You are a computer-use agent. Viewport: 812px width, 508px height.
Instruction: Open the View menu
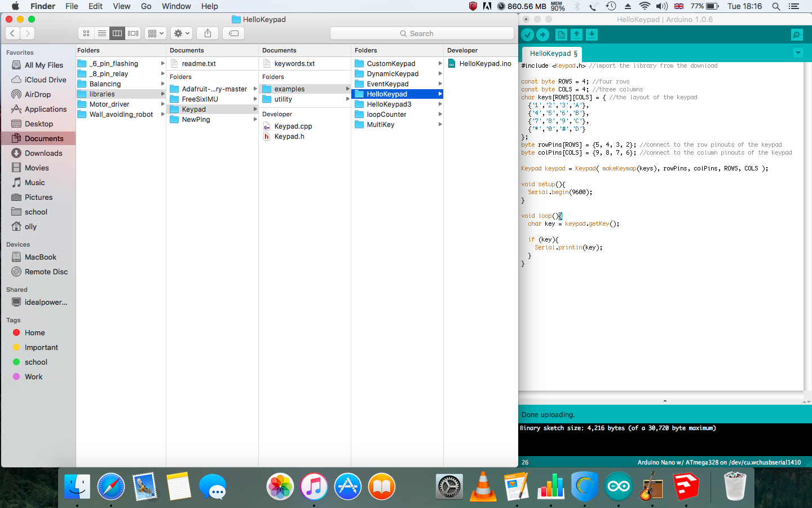[122, 6]
